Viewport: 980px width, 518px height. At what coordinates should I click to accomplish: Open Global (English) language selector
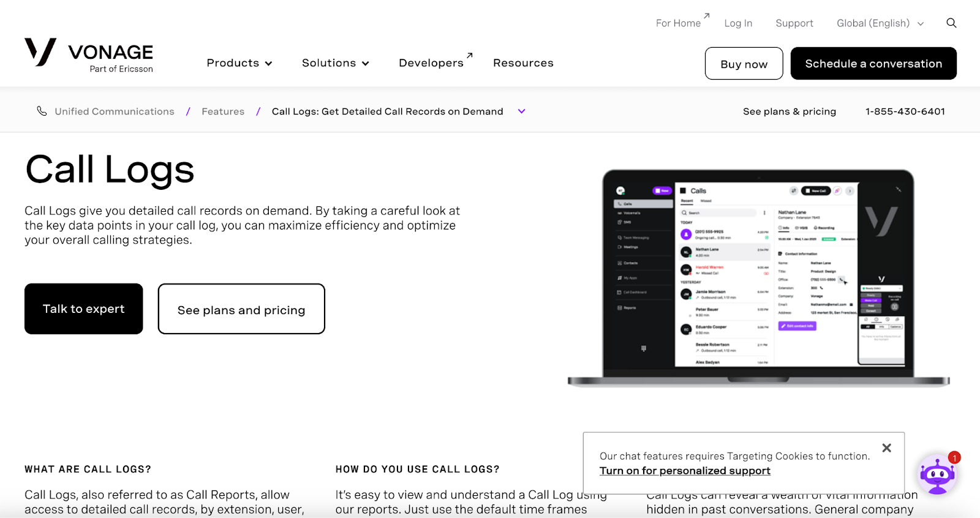pyautogui.click(x=880, y=23)
